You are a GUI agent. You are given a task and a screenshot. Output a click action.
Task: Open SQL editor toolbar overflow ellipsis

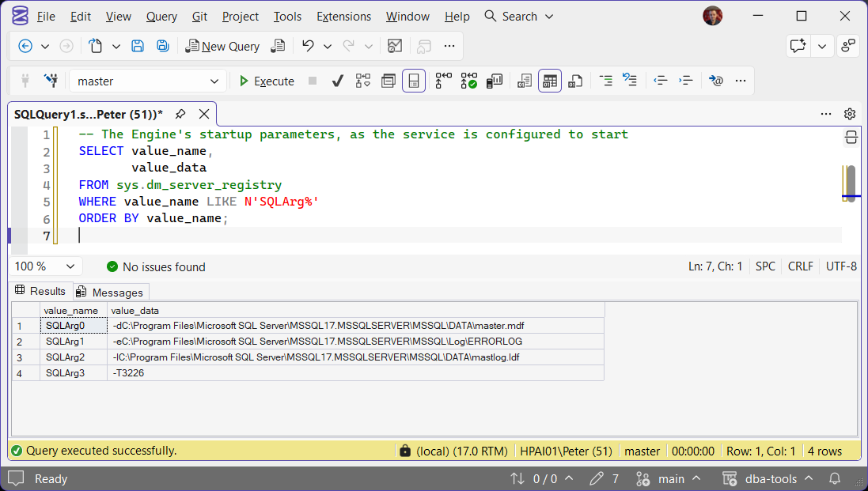click(741, 81)
